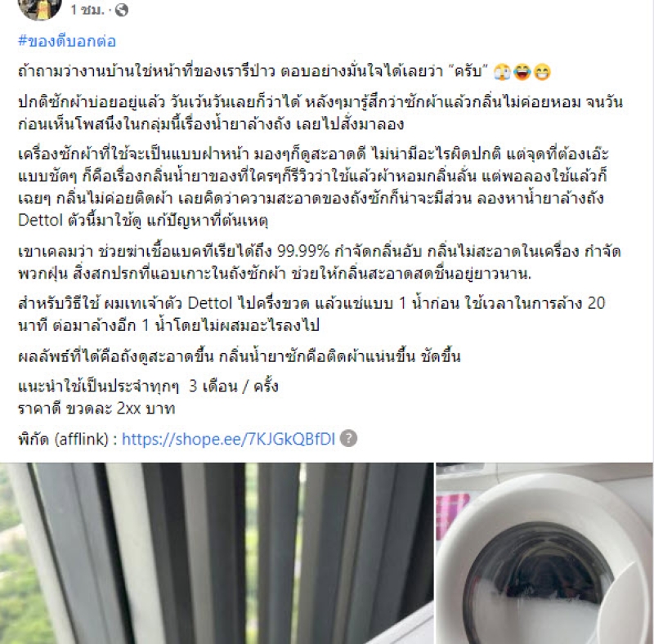
Task: Click the "3 เดือน / ครั้ง" text
Action: point(234,387)
